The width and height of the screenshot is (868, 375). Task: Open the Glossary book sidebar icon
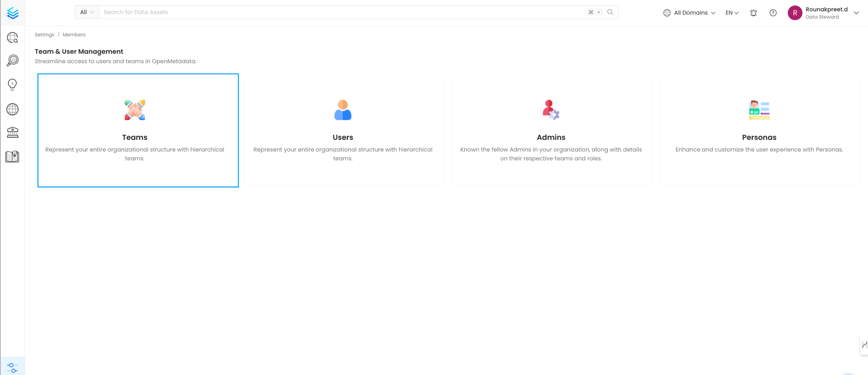point(12,156)
